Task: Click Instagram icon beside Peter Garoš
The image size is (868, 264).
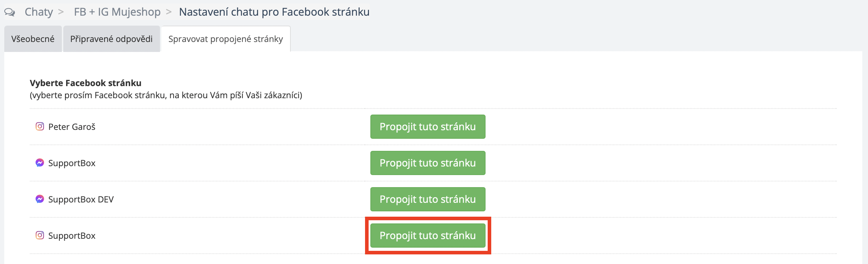Action: [x=40, y=126]
